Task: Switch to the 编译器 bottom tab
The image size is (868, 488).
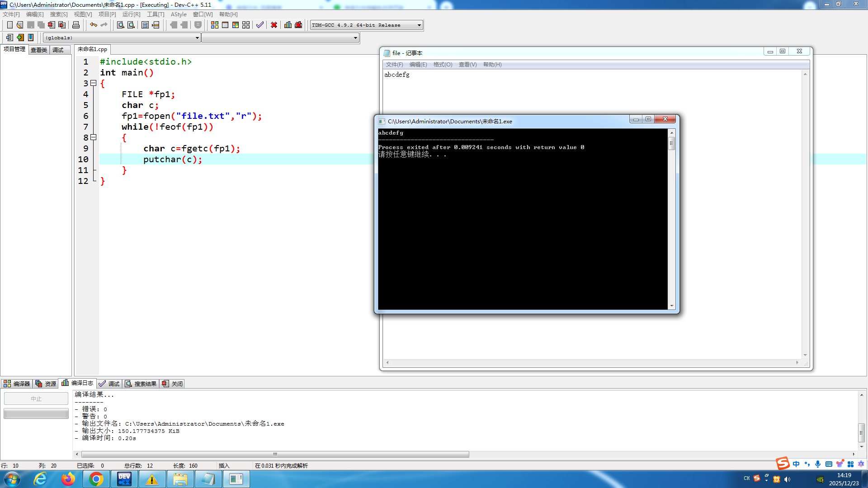Action: pyautogui.click(x=17, y=384)
